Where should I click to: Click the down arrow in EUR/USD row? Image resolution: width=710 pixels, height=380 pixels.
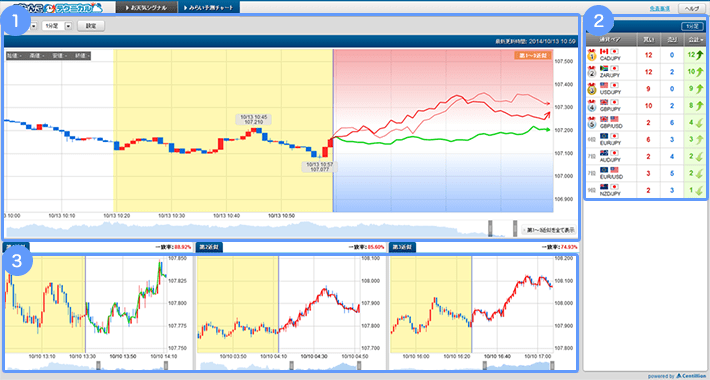699,173
